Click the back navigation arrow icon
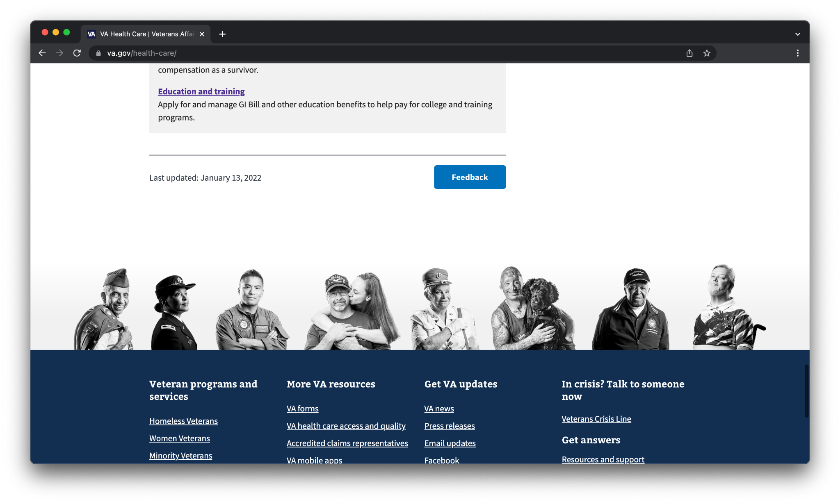This screenshot has width=840, height=504. tap(42, 53)
